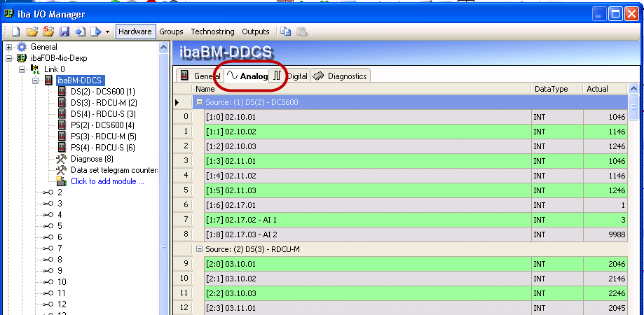Click the Copy icon in toolbar
Viewport: 644px width, 315px height.
(286, 31)
